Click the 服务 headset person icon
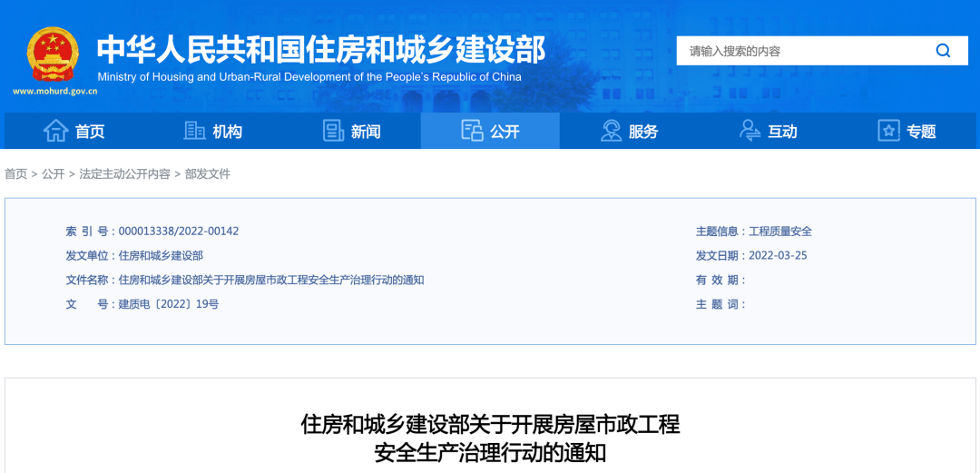The height and width of the screenshot is (473, 980). [x=612, y=131]
